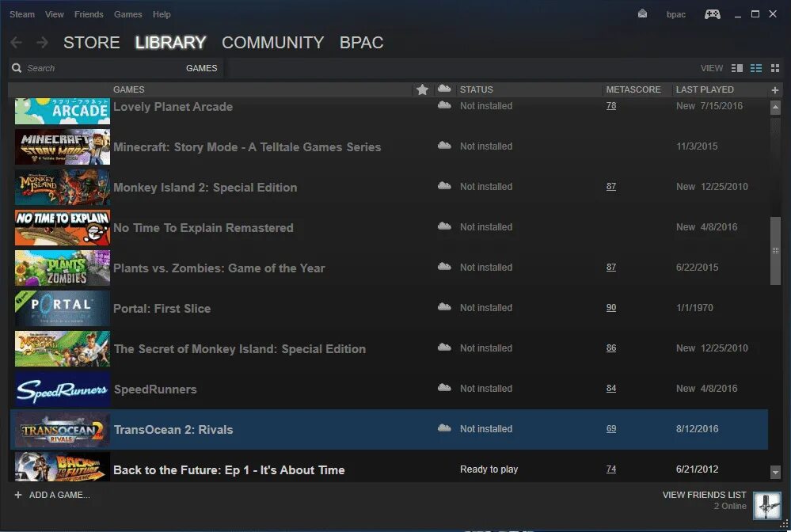Go back with the left arrow

16,43
